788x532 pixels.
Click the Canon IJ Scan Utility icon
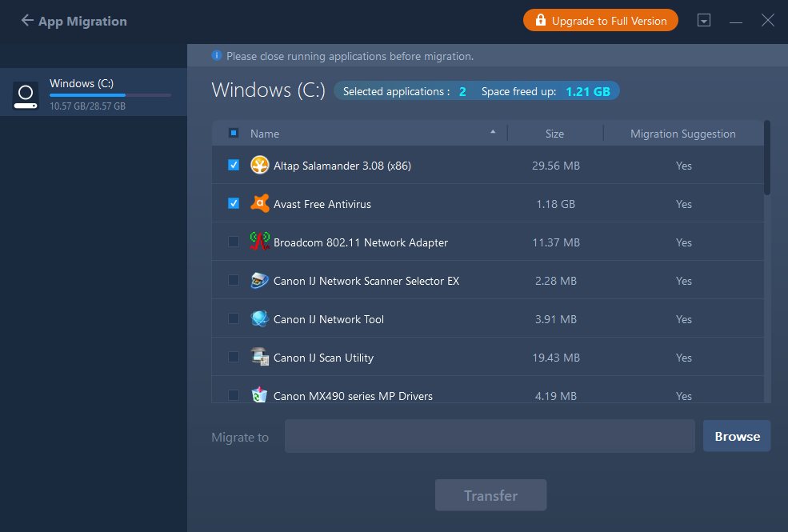pyautogui.click(x=259, y=358)
